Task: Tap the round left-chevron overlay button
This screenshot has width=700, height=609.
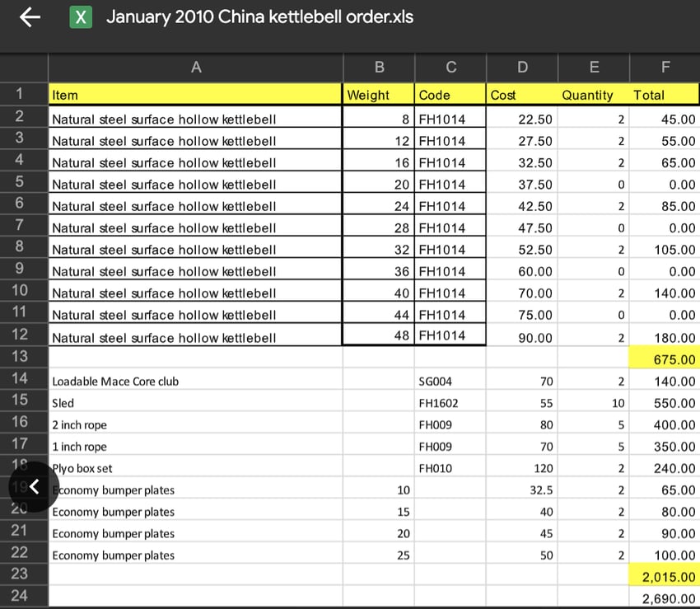Action: click(x=34, y=486)
